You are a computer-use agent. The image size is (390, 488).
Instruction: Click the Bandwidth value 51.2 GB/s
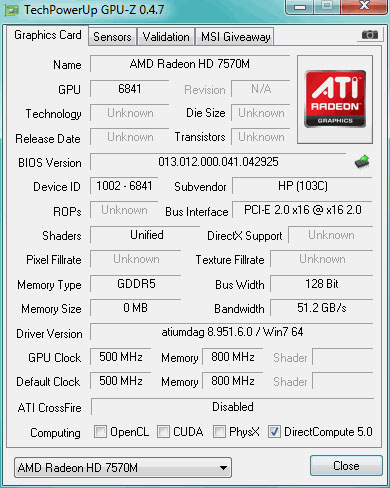322,308
